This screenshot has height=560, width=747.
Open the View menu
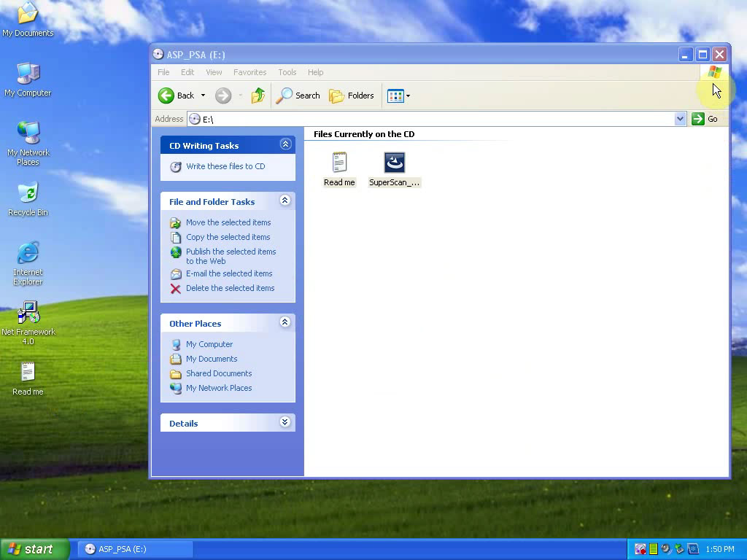point(214,72)
